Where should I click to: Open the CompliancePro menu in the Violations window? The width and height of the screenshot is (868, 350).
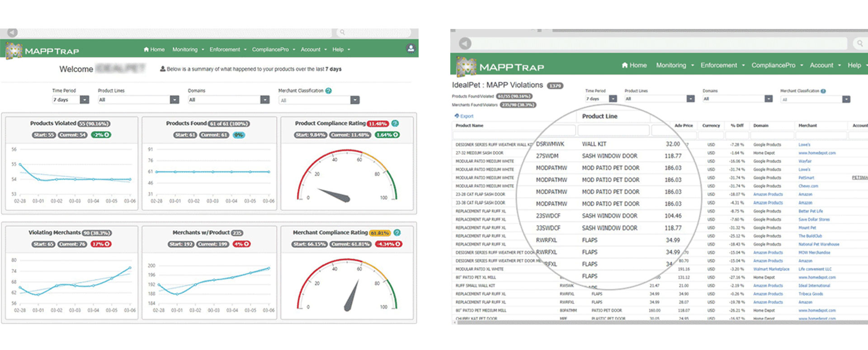[x=777, y=65]
